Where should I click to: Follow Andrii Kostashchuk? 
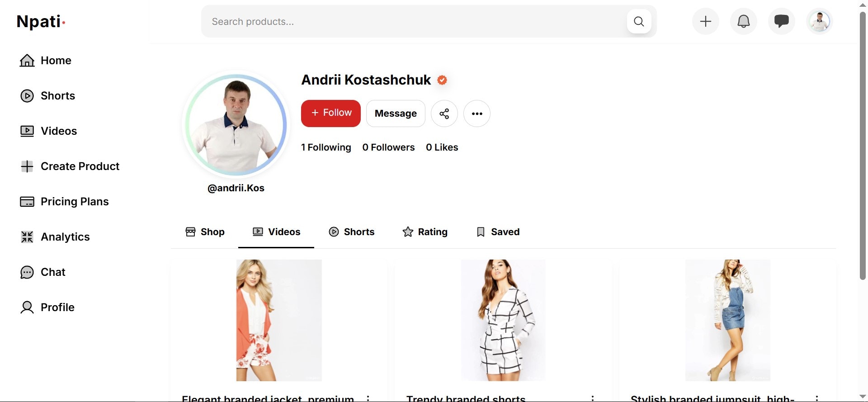coord(331,113)
